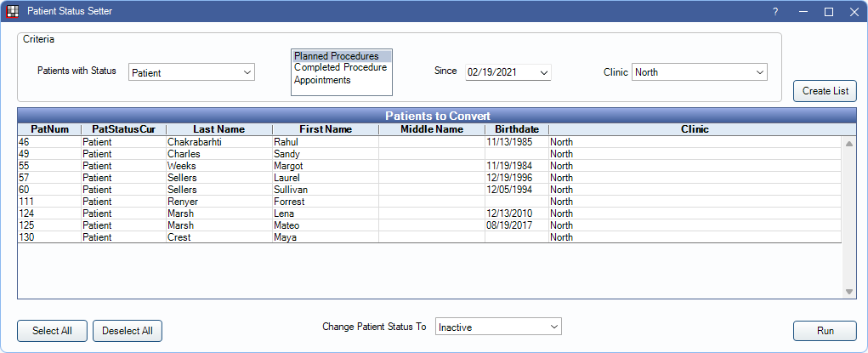Click the scrollbar down arrow in grid

tap(849, 292)
